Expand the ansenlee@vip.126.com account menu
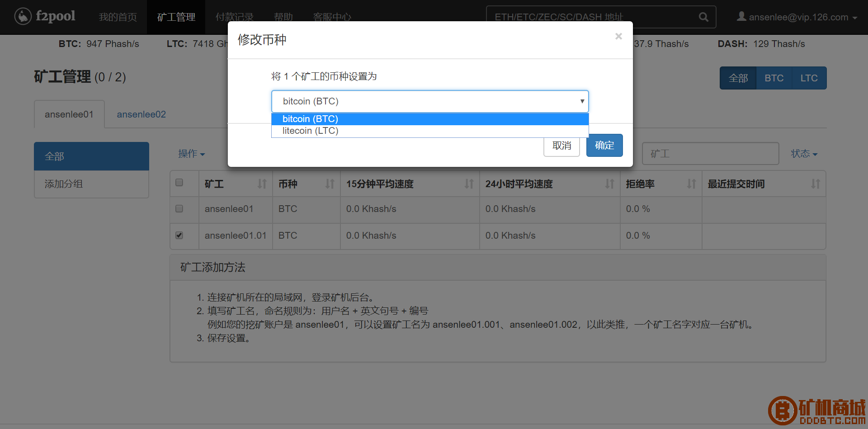 tap(797, 17)
